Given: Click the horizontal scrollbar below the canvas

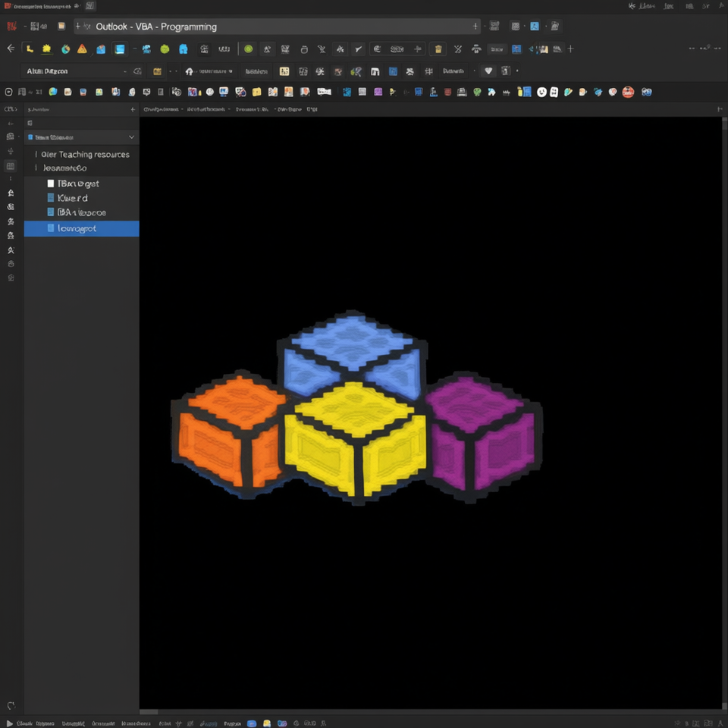Looking at the screenshot, I should click(431, 712).
